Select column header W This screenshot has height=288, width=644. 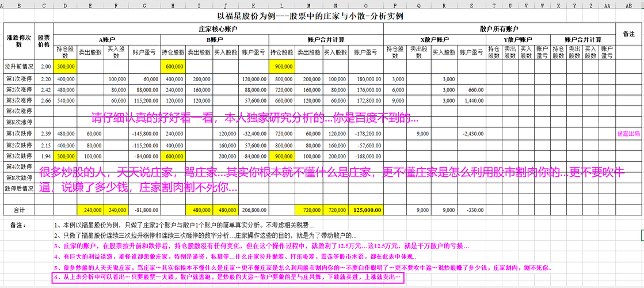click(x=542, y=5)
